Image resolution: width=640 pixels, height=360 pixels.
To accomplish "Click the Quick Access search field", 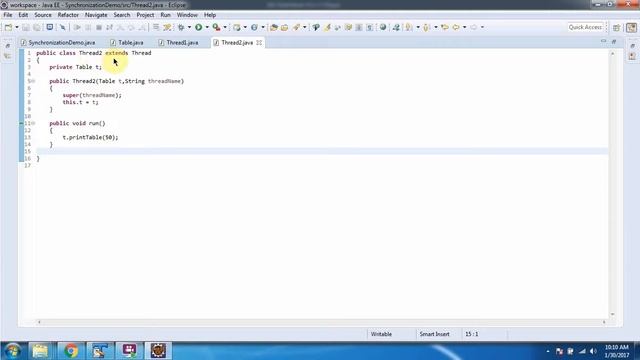I will click(x=585, y=27).
